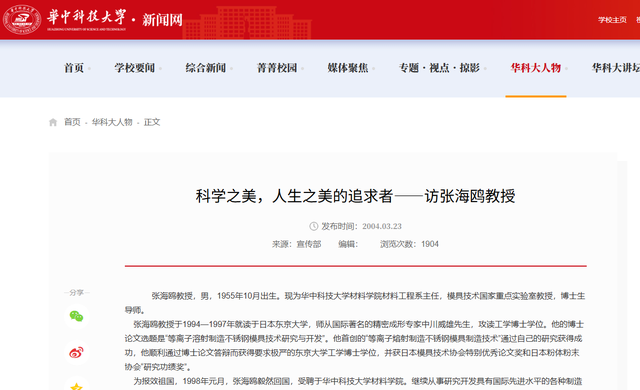Click the 浏览次数: 1904 view count

409,244
